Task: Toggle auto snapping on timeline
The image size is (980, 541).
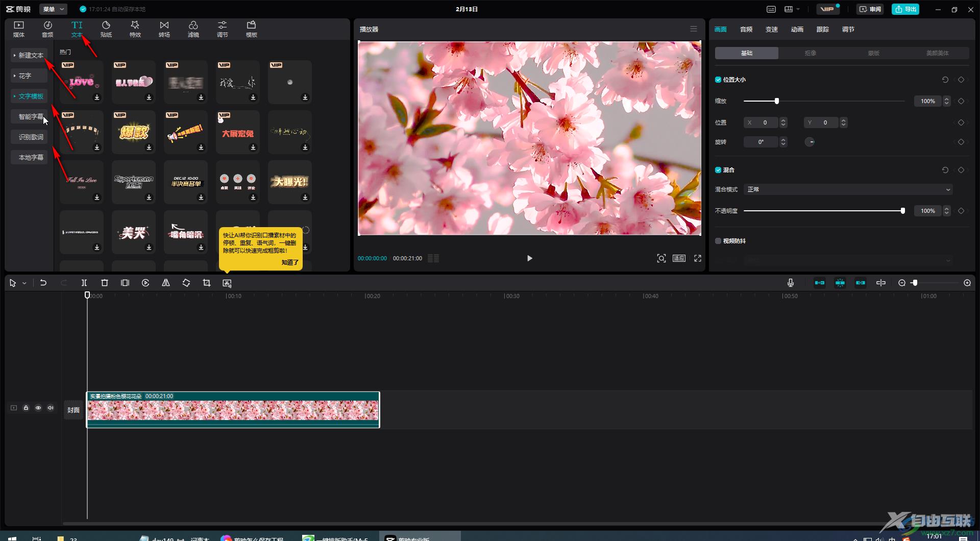Action: (840, 283)
